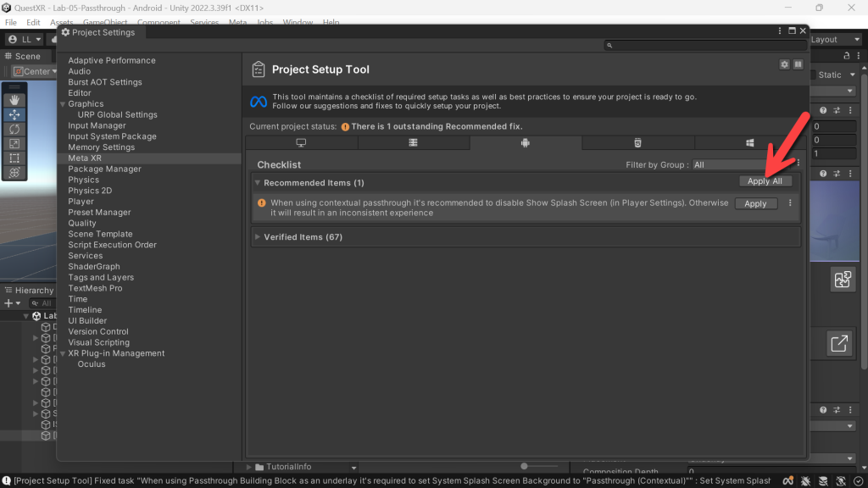Click the cache server icon in status bar
Viewport: 868px width, 488px height.
tap(823, 481)
